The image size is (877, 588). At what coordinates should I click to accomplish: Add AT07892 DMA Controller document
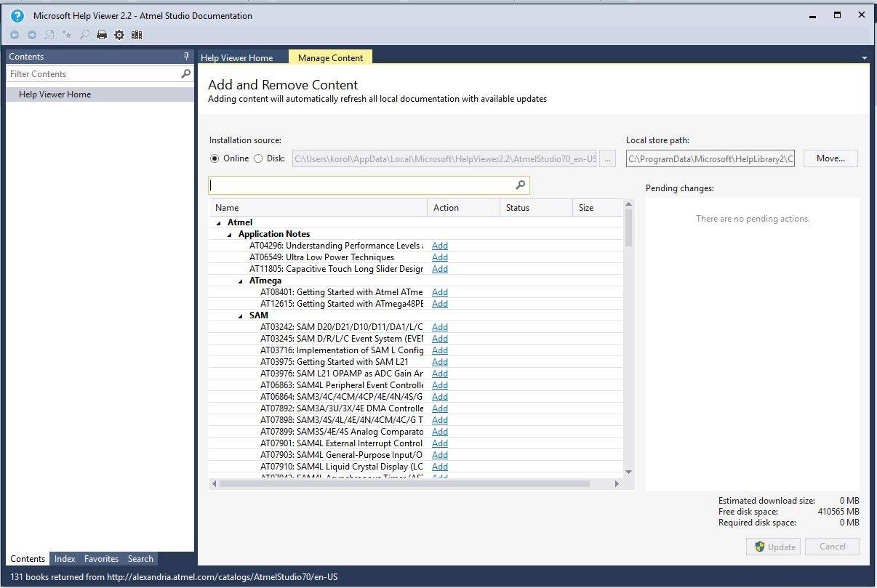coord(440,408)
